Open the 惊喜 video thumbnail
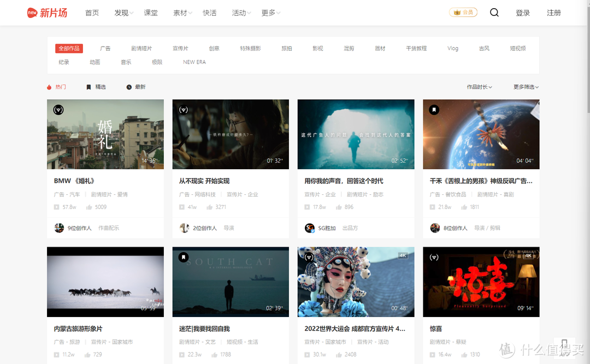Image resolution: width=590 pixels, height=364 pixels. tap(481, 282)
